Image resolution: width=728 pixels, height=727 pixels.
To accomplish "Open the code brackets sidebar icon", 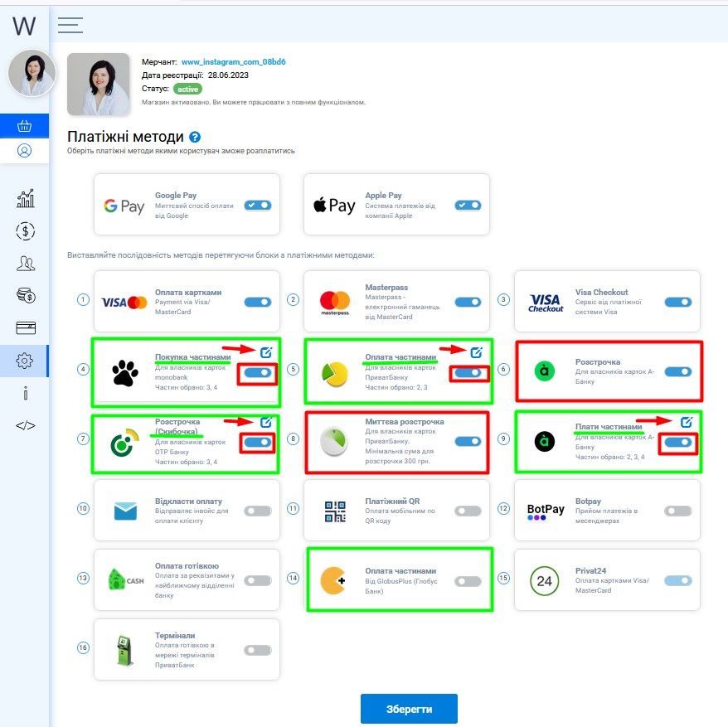I will click(25, 425).
